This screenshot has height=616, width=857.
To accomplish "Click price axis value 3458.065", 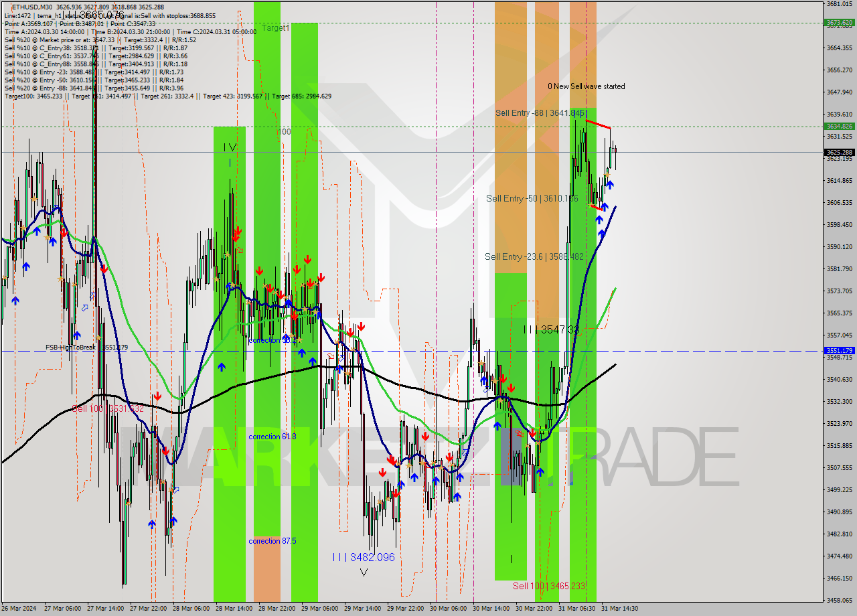I will tap(840, 600).
